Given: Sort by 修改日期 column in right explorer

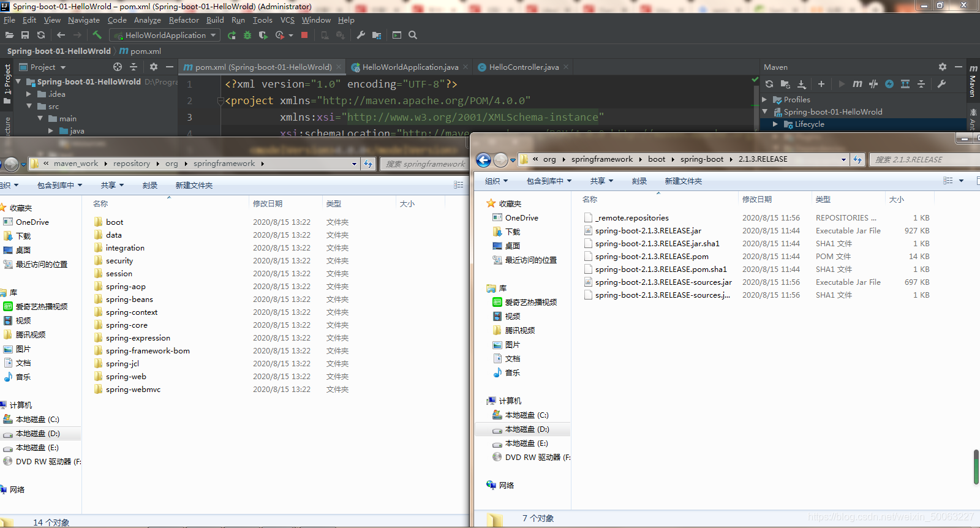Looking at the screenshot, I should (x=757, y=200).
